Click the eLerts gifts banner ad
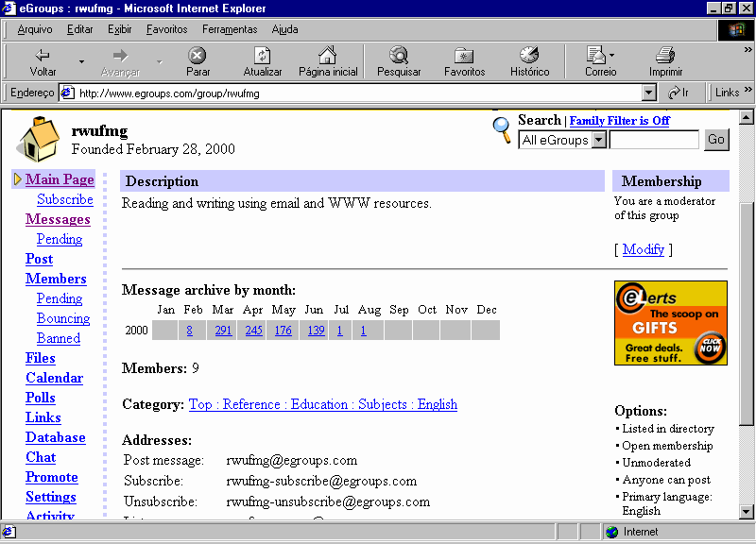This screenshot has height=544, width=756. coord(671,323)
